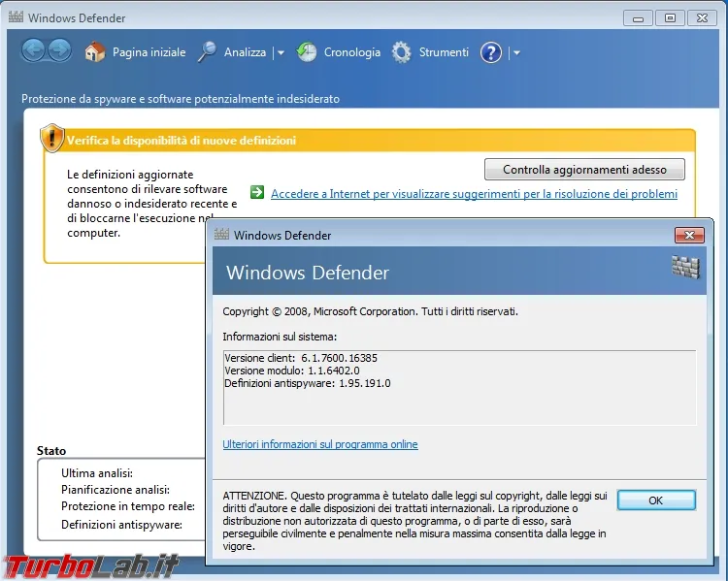Click the warning shield icon in yellow banner
Viewport: 728px width, 581px height.
click(52, 138)
